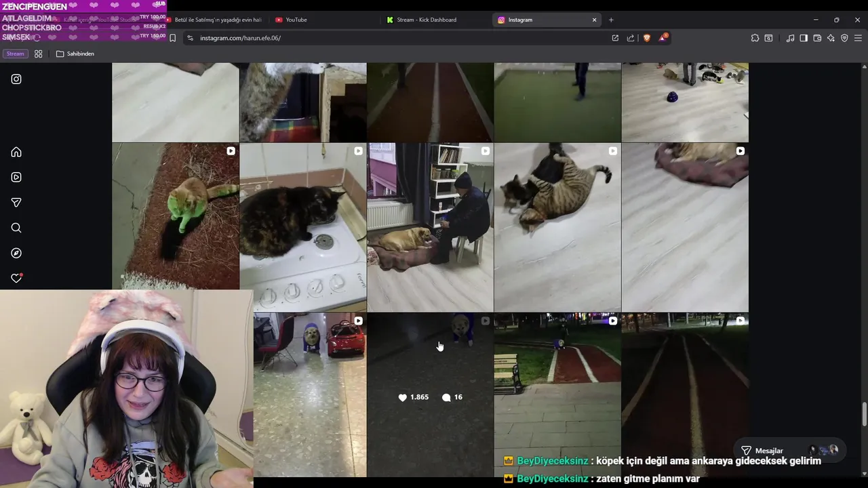
Task: Open the Brave Rewards triangle icon
Action: point(663,37)
